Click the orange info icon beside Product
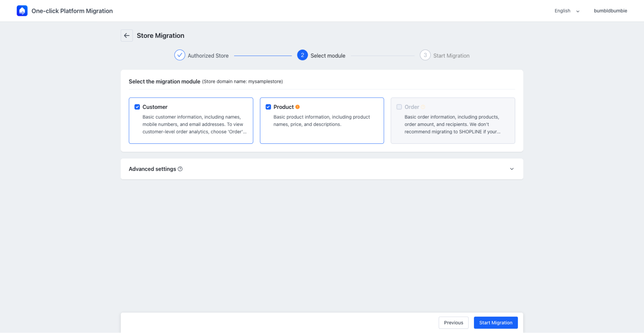 click(298, 107)
